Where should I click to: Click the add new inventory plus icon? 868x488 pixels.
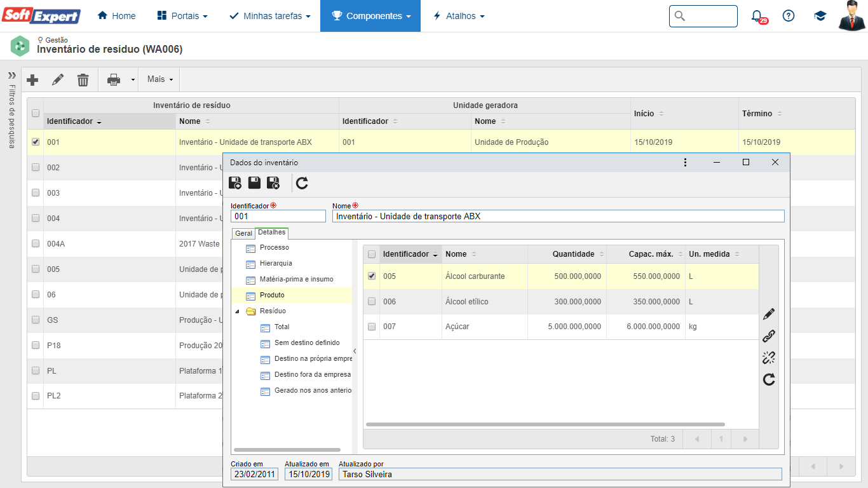(32, 79)
